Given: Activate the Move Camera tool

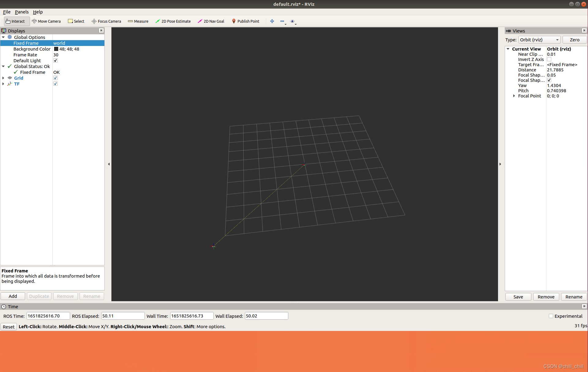Looking at the screenshot, I should click(46, 21).
